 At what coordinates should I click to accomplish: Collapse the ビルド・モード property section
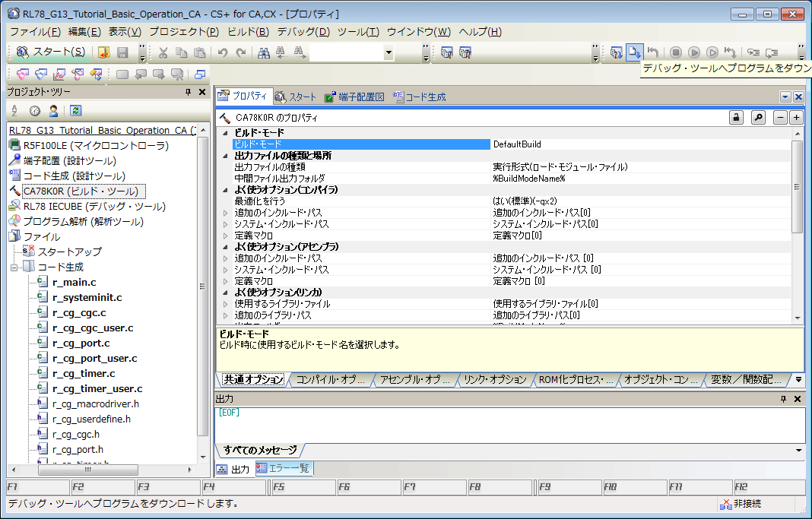tap(225, 133)
